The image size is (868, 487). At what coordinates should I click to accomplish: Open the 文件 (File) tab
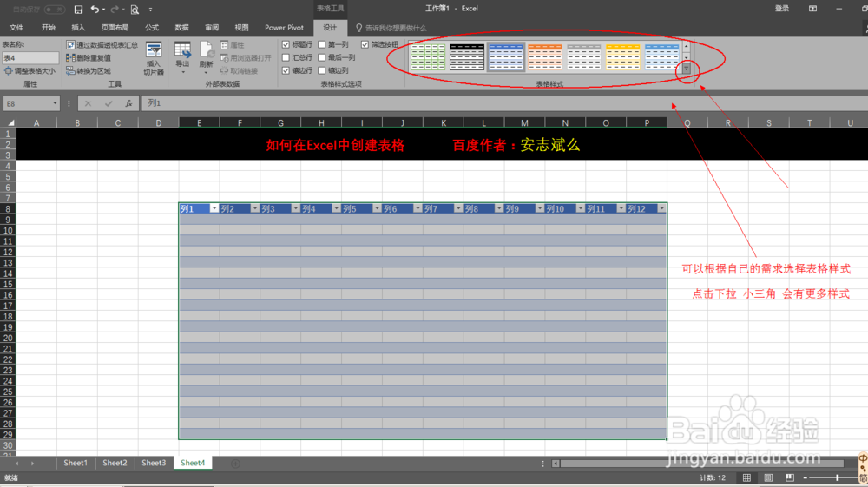point(16,28)
